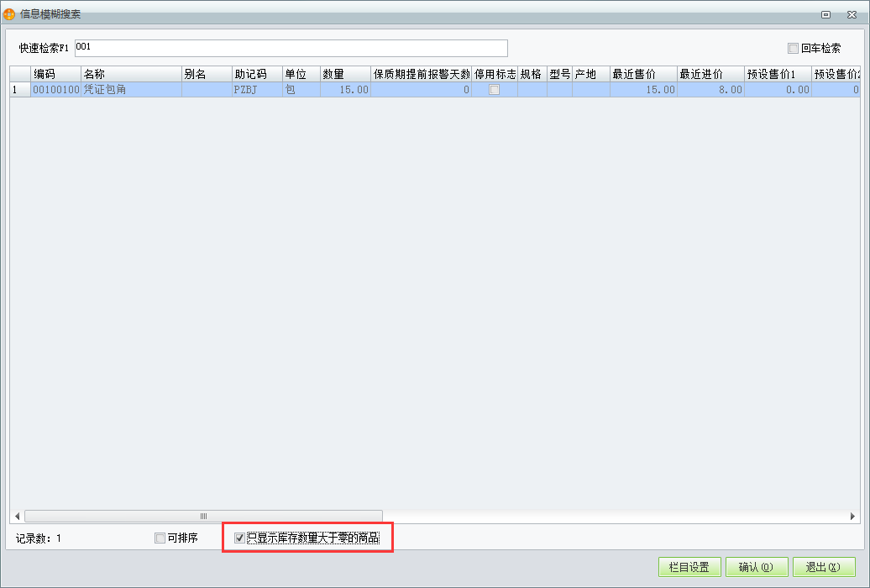Check the 可排序 option
870x588 pixels.
click(160, 538)
